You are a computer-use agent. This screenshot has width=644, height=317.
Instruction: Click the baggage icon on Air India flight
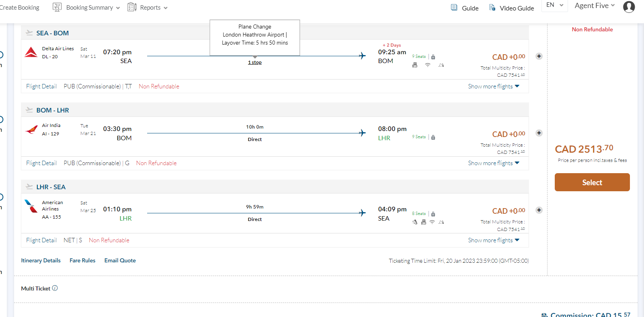433,137
